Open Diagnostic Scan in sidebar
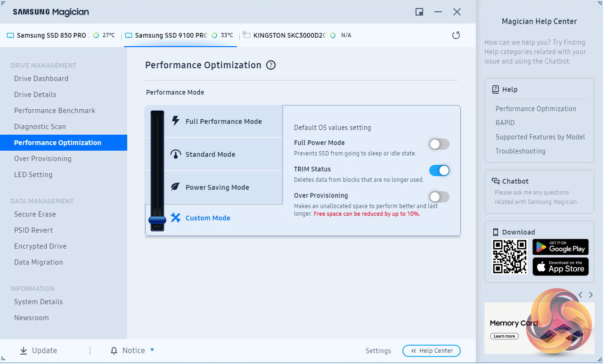 pos(64,127)
